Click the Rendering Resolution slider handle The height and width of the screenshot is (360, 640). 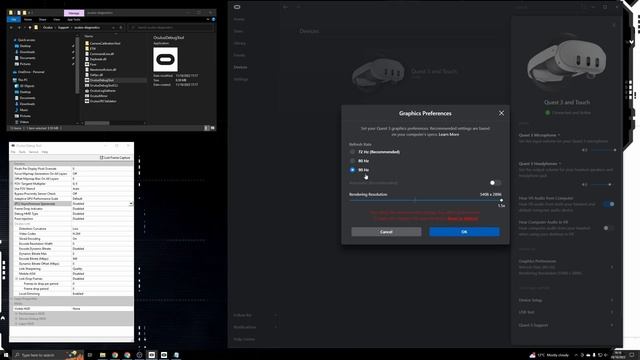point(501,200)
